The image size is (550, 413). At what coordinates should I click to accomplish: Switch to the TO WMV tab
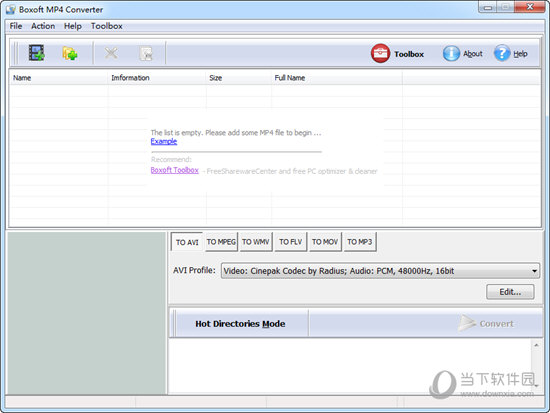pos(256,242)
